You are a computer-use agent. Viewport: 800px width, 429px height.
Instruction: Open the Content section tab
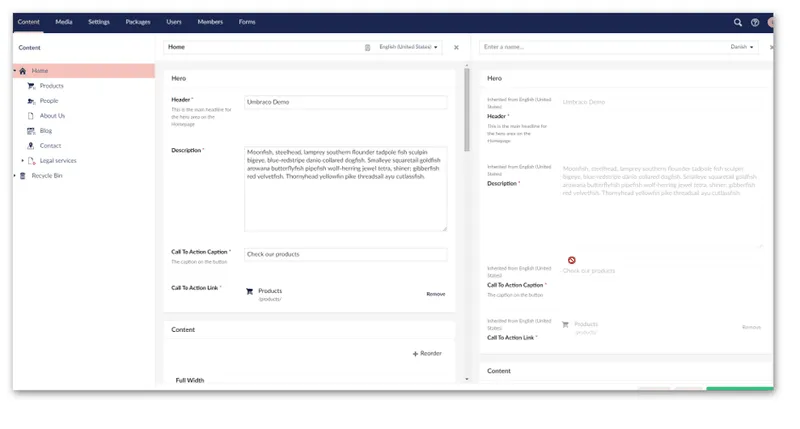pos(29,22)
